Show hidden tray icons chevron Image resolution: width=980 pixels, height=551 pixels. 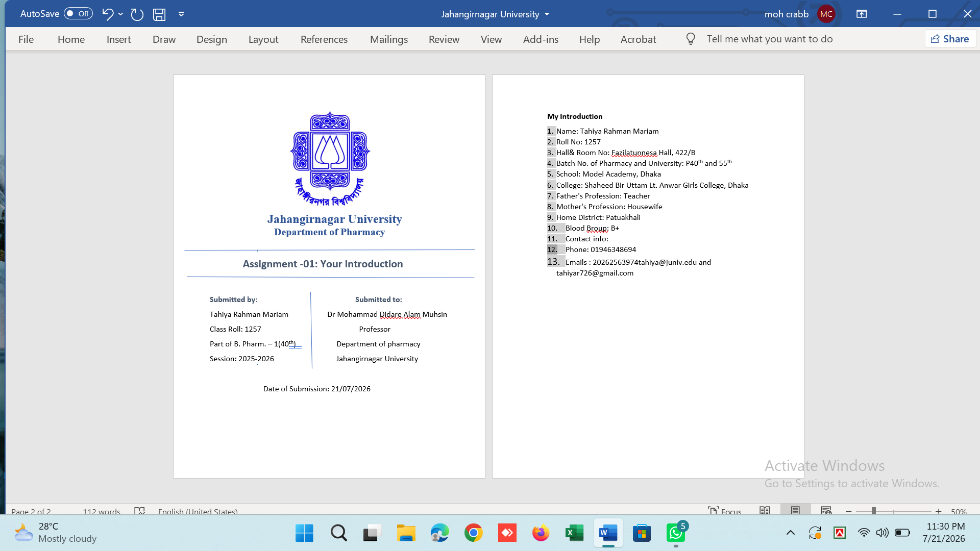click(790, 533)
